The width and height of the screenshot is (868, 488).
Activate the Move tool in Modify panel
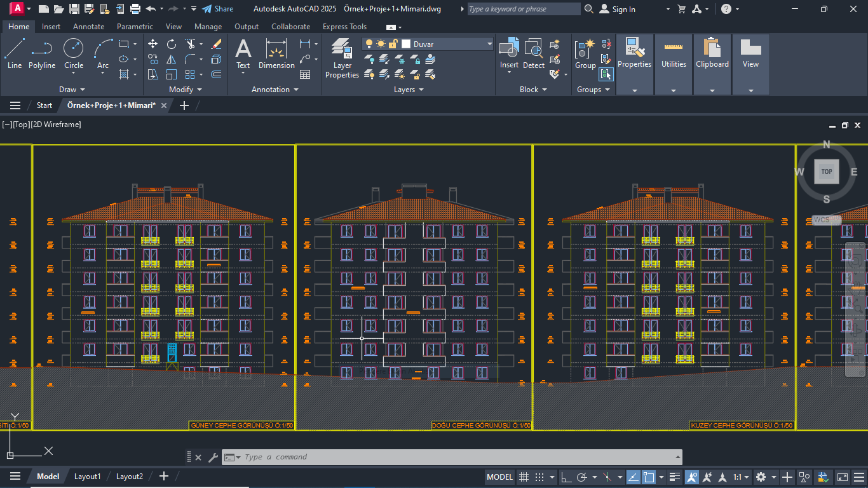pos(153,44)
